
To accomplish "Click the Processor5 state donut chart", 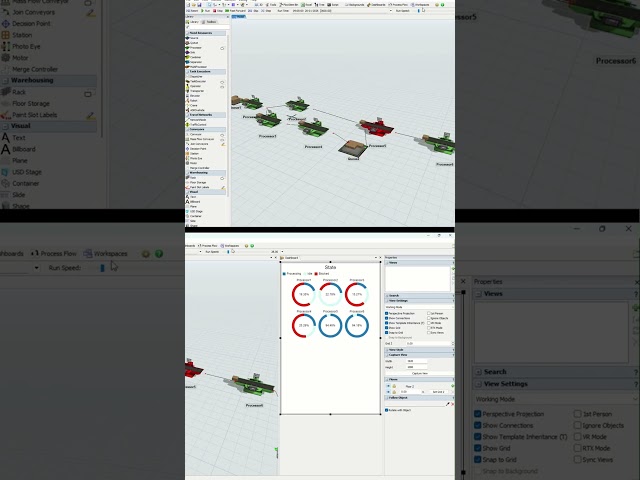I will (330, 325).
